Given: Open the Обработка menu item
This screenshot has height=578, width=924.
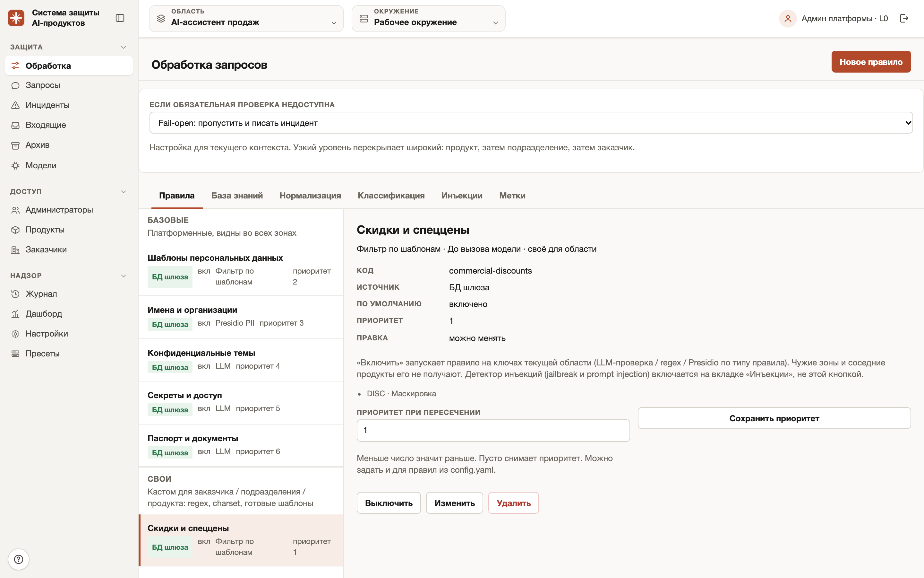Looking at the screenshot, I should point(69,66).
